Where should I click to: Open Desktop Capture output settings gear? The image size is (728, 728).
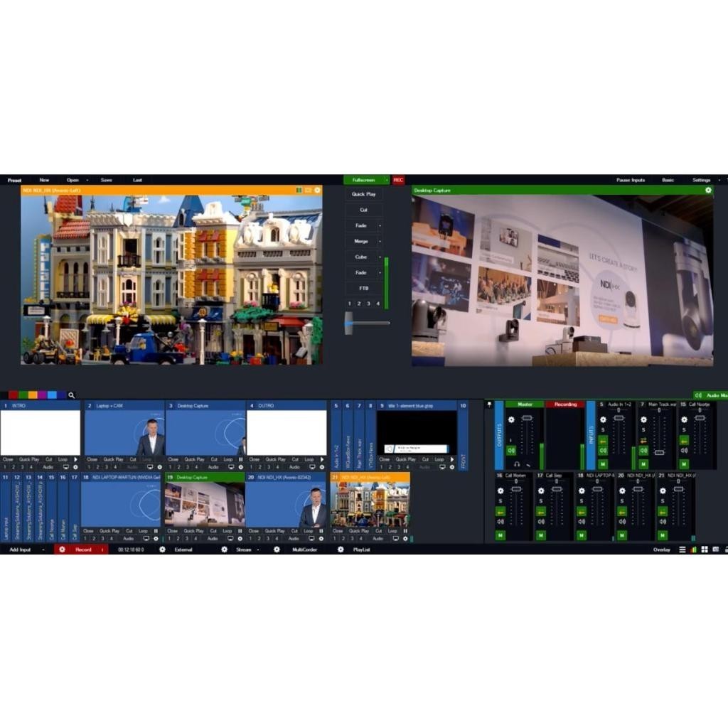(x=708, y=190)
